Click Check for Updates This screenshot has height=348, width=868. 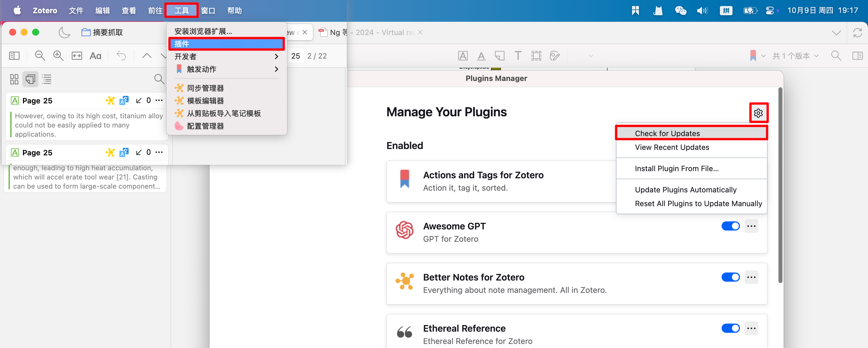691,134
